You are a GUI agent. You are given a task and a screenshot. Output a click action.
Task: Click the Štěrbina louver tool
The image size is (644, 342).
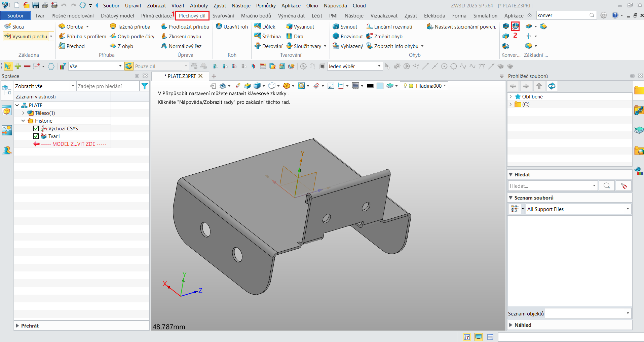pos(268,36)
